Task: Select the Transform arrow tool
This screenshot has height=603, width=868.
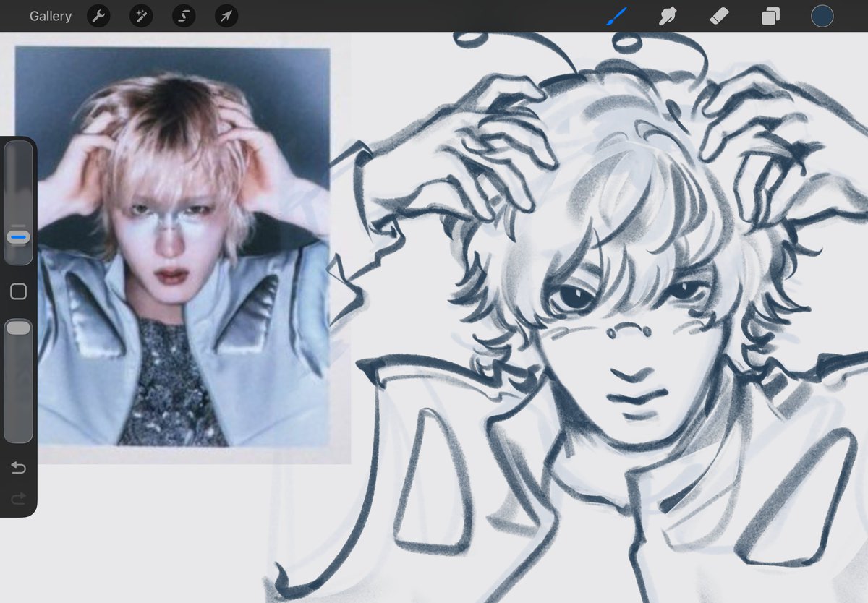Action: 226,16
